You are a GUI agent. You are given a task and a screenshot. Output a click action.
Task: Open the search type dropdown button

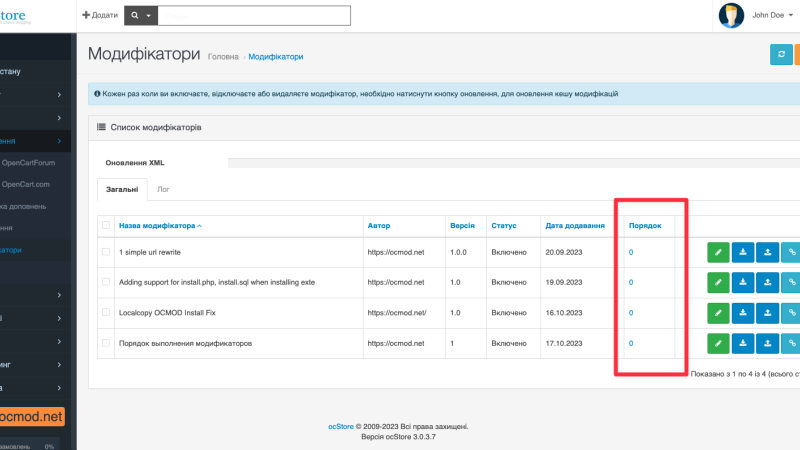(x=141, y=15)
